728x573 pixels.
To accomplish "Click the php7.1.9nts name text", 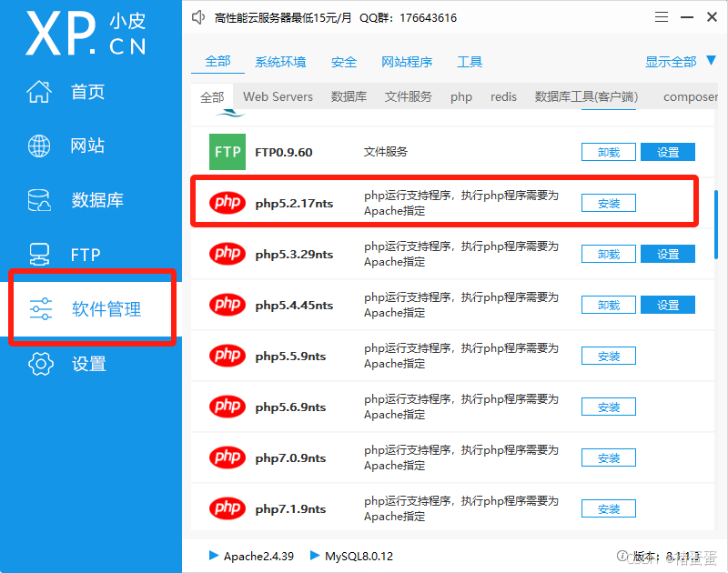I will coord(290,509).
